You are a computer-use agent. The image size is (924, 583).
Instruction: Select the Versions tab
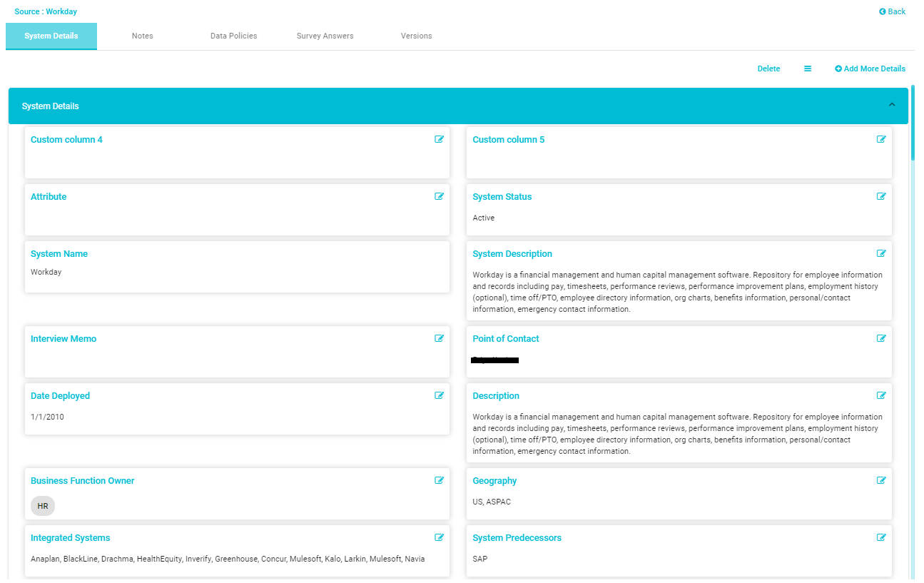(417, 36)
